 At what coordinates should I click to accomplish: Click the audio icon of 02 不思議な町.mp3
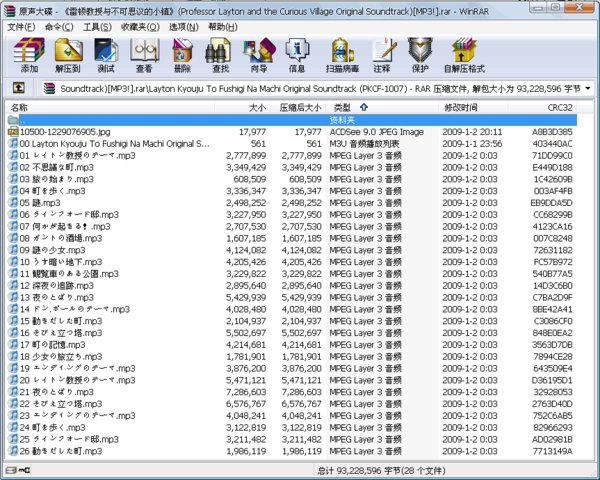click(x=13, y=167)
